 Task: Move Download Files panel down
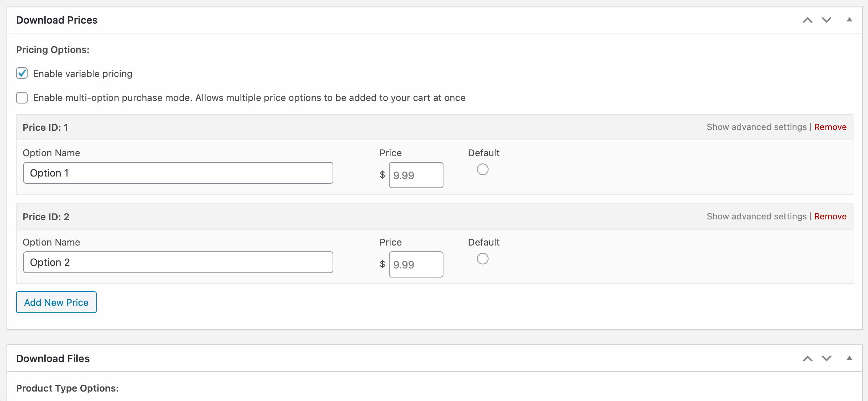827,359
